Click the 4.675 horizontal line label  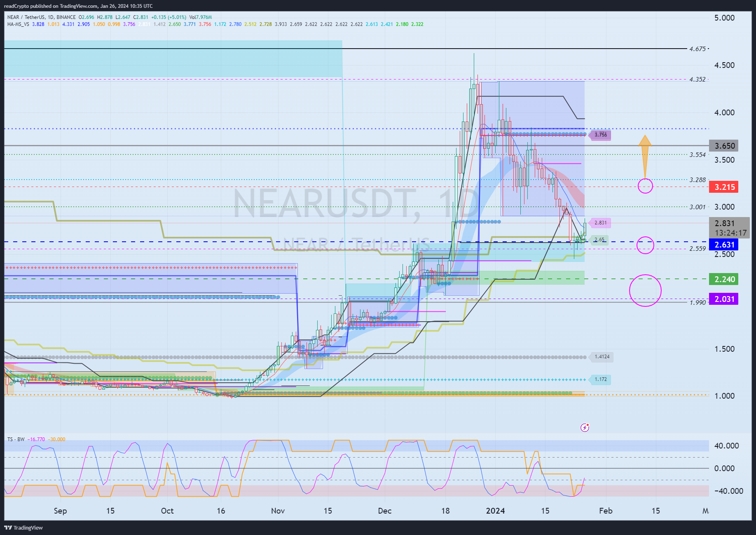click(x=697, y=49)
